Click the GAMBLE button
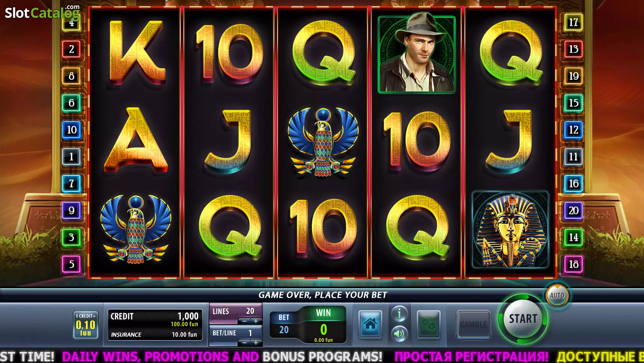This screenshot has height=363, width=644. [x=473, y=325]
